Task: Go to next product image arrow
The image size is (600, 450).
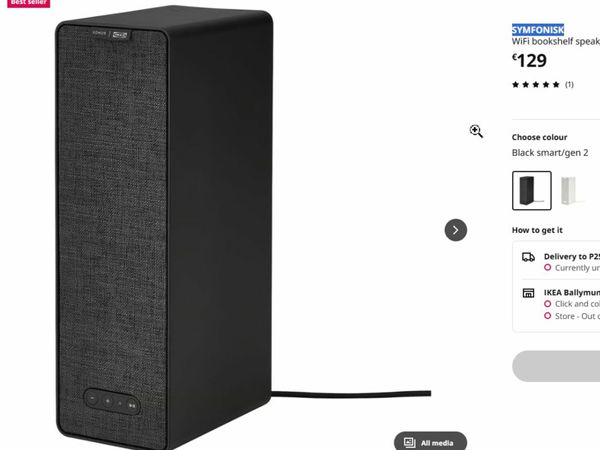Action: (456, 230)
